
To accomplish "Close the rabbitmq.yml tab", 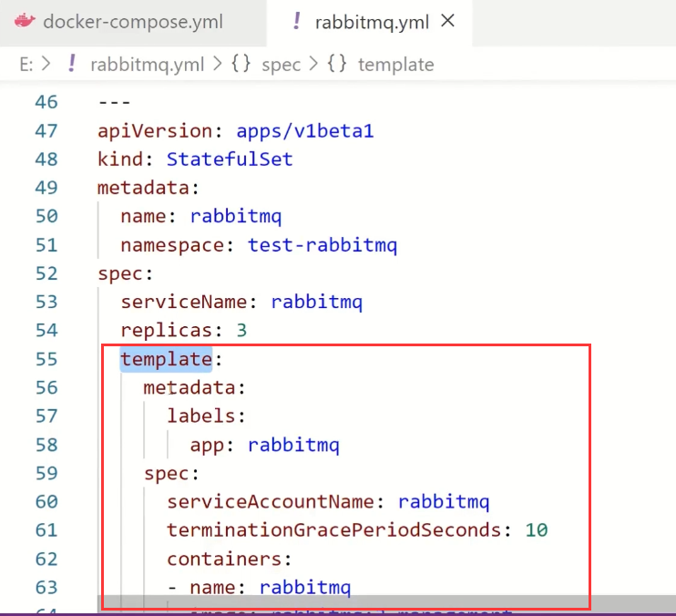I will [448, 21].
